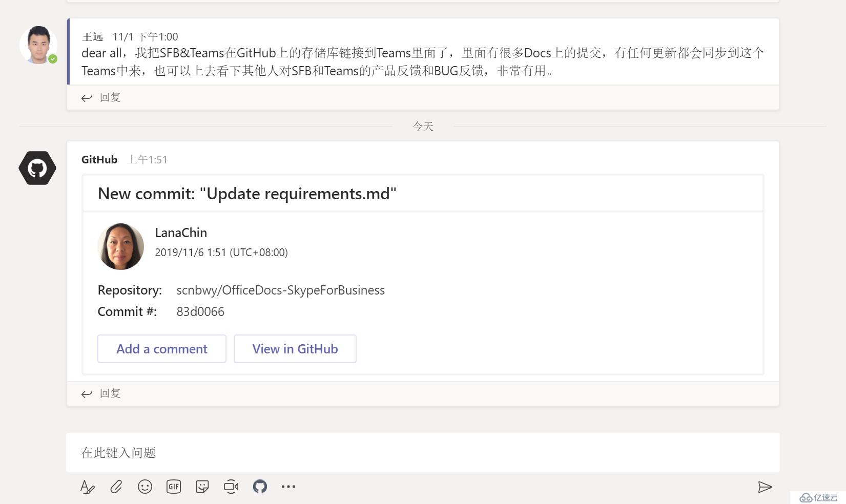The height and width of the screenshot is (504, 846).
Task: Reply to the GitHub commit message
Action: click(x=110, y=393)
